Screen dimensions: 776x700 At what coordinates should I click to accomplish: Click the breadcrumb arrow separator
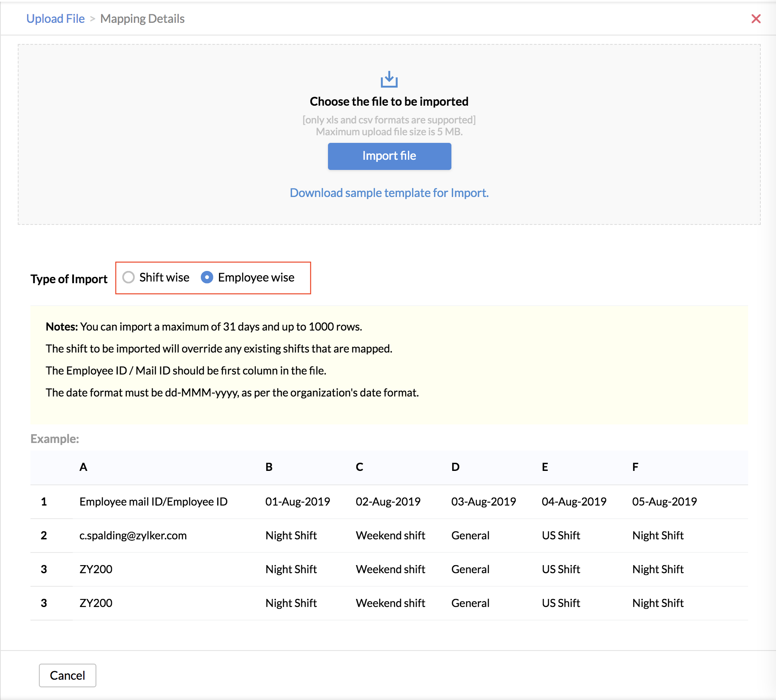point(93,19)
